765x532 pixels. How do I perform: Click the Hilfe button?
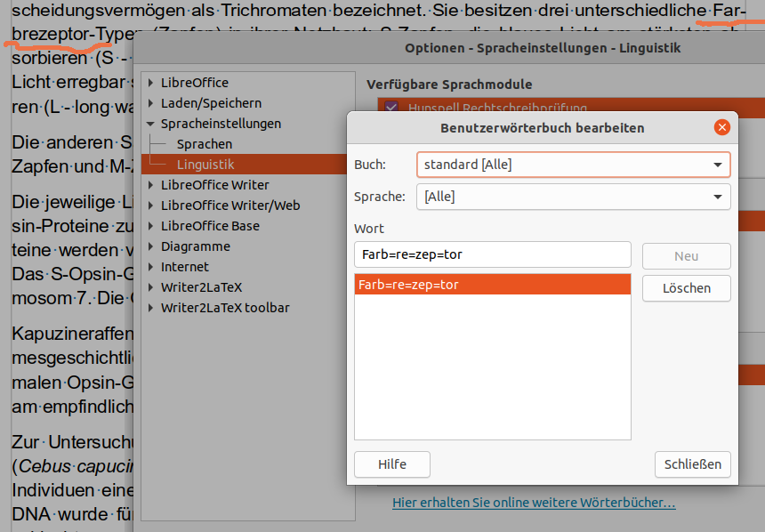click(x=392, y=464)
